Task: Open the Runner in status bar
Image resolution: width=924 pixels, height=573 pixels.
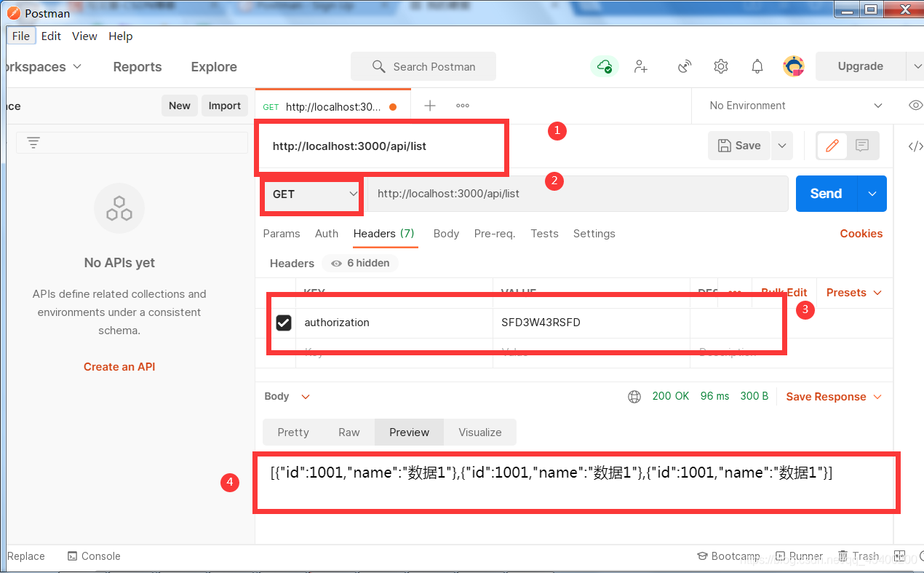Action: (799, 556)
